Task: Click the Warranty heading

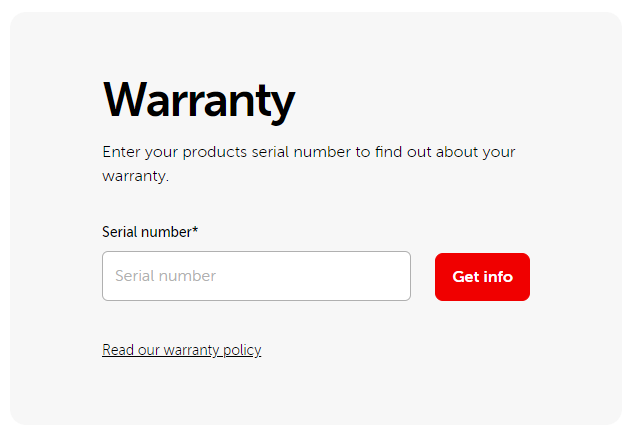Action: (199, 100)
